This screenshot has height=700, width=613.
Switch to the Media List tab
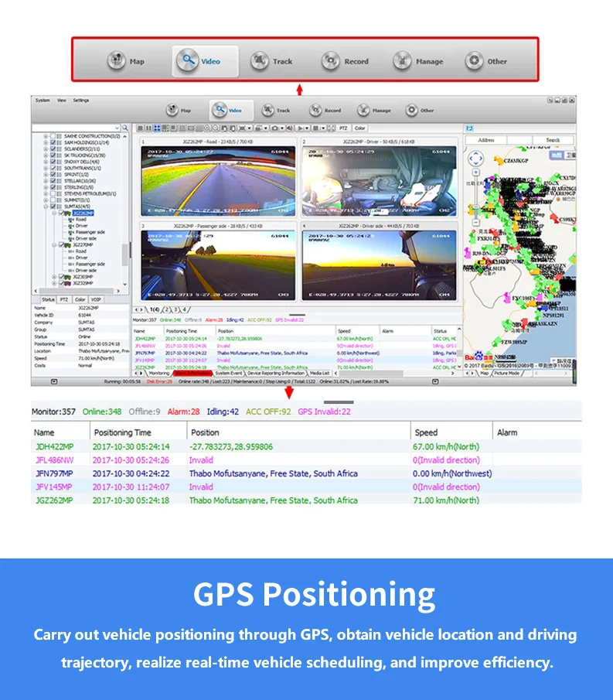319,373
